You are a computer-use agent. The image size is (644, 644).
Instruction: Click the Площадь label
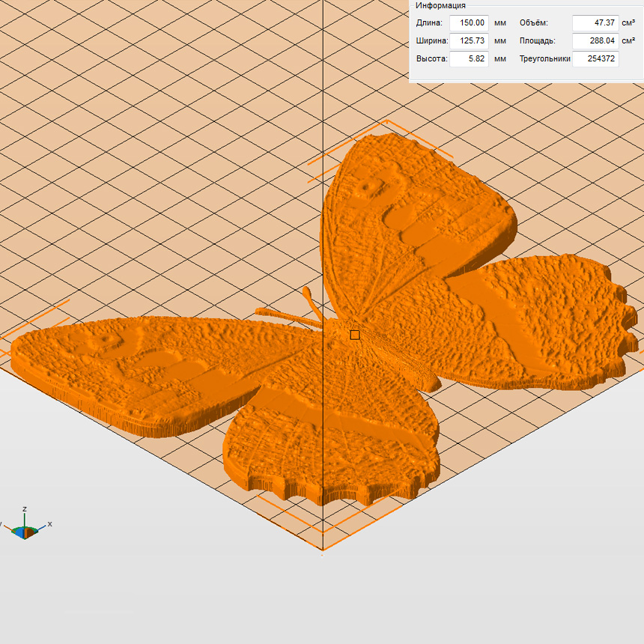click(x=537, y=40)
